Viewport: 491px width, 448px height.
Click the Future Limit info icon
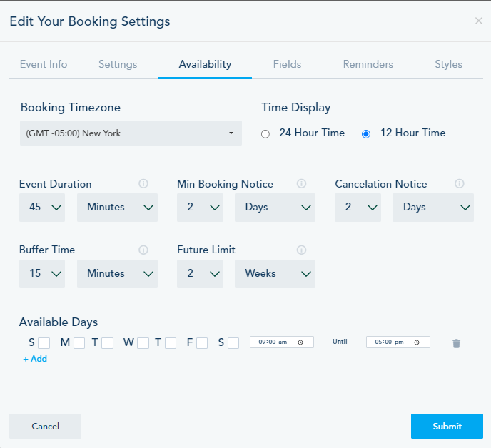301,250
